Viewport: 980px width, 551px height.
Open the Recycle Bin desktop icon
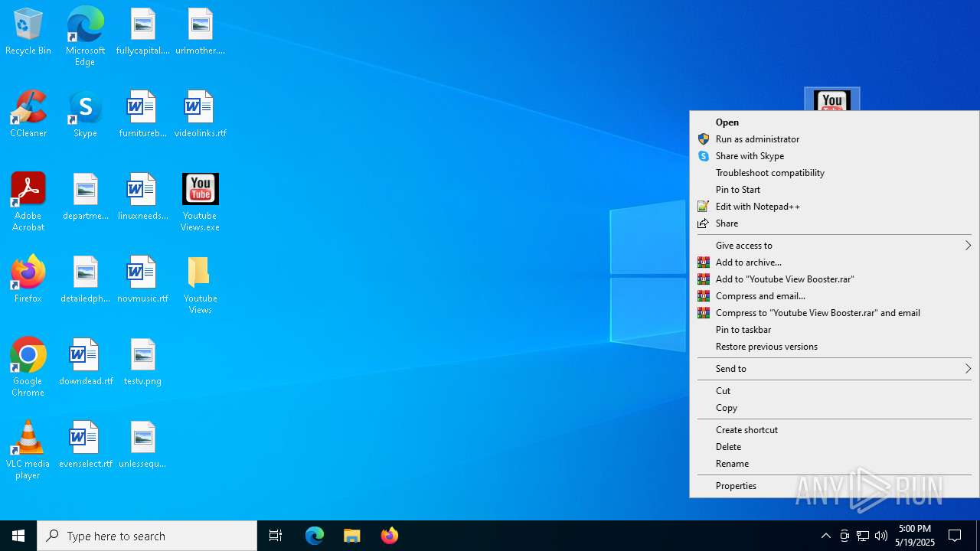tap(28, 32)
